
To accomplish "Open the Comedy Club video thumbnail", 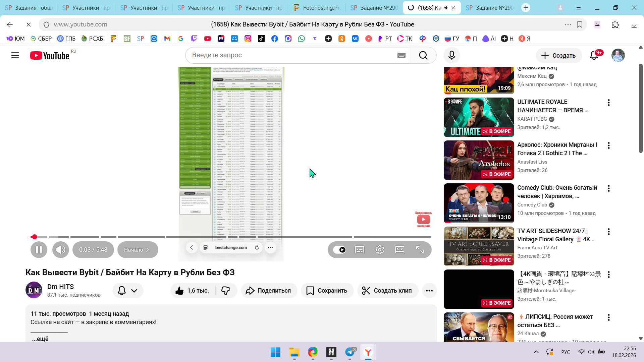I will [479, 203].
